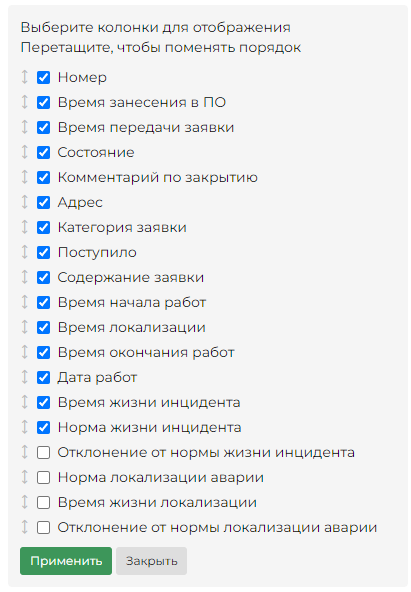The image size is (411, 592).
Task: Click the reorder icon beside Время жизни локализации
Action: click(x=25, y=502)
